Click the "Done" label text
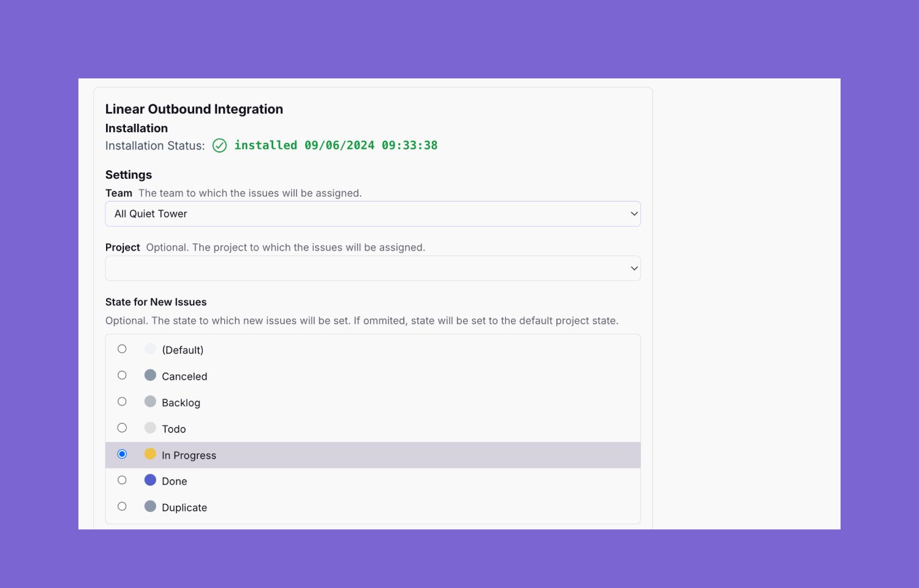Image resolution: width=919 pixels, height=588 pixels. tap(175, 481)
